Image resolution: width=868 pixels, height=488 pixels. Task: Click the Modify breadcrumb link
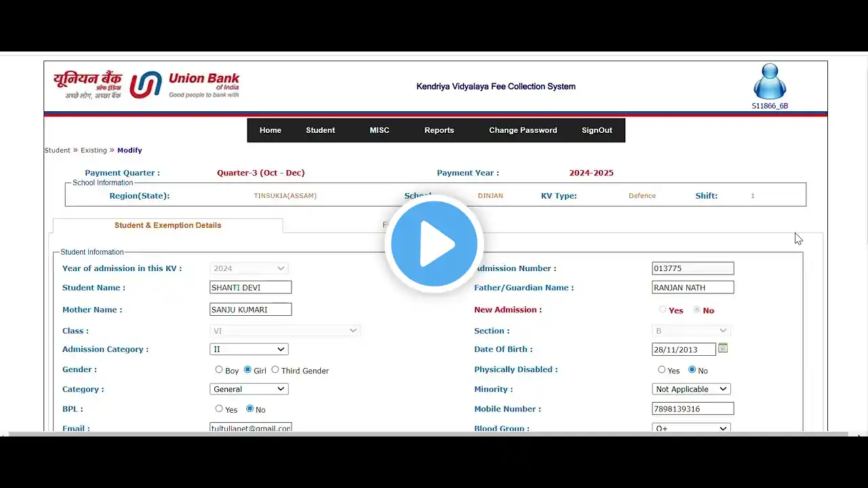(130, 150)
